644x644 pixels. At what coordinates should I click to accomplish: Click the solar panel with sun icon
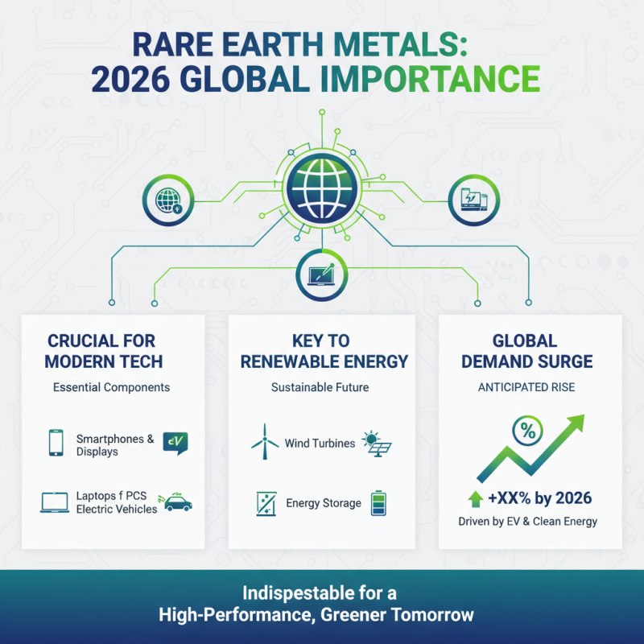tap(377, 444)
